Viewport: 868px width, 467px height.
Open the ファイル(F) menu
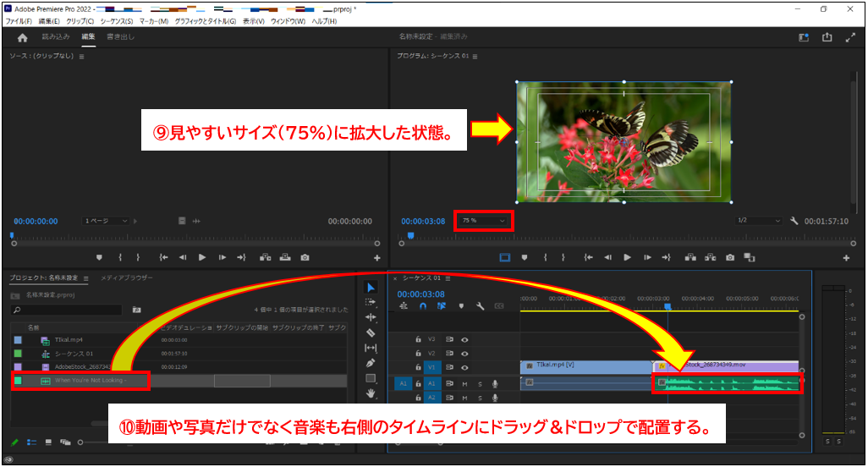(x=19, y=21)
